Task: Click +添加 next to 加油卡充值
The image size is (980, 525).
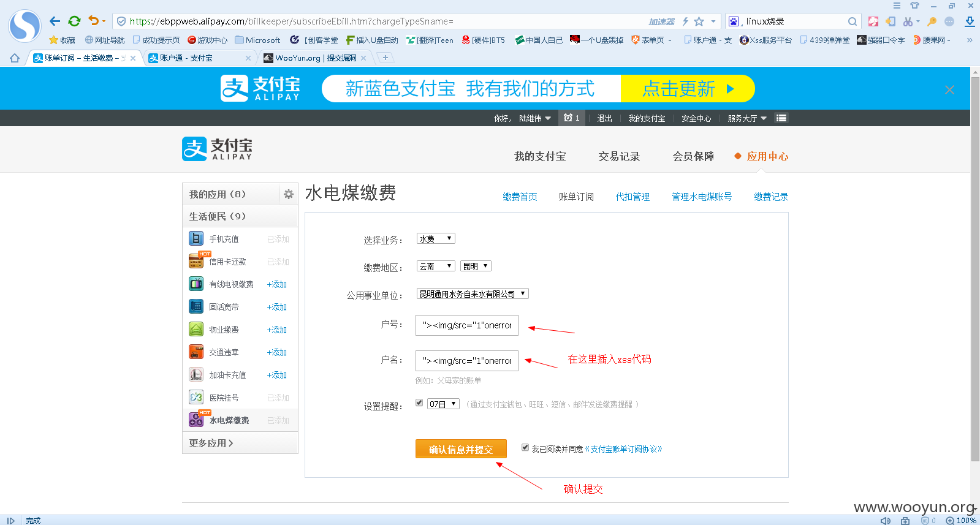Action: (x=277, y=375)
